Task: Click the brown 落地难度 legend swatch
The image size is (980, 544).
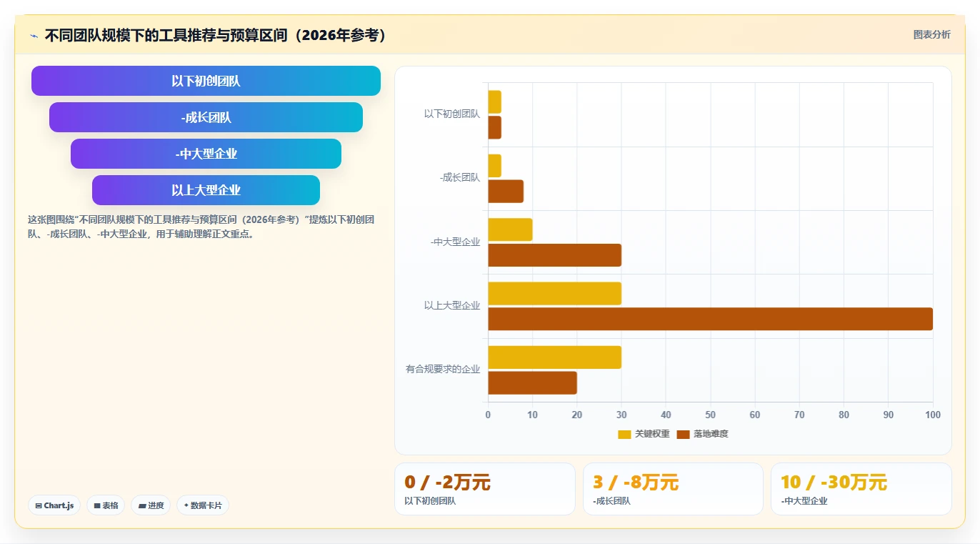Action: click(683, 434)
